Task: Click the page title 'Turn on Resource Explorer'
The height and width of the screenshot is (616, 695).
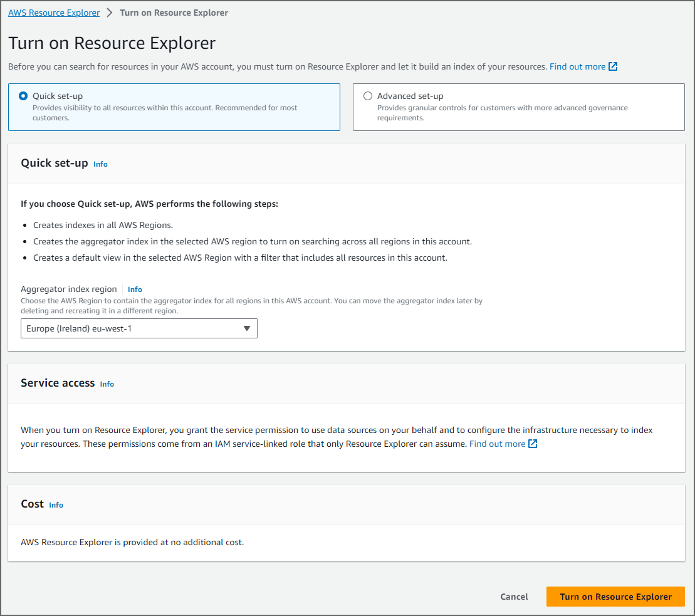Action: point(112,43)
